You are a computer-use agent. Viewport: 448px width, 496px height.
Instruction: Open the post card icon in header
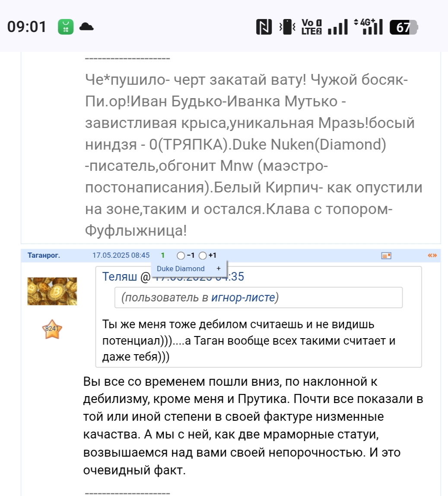pos(386,256)
